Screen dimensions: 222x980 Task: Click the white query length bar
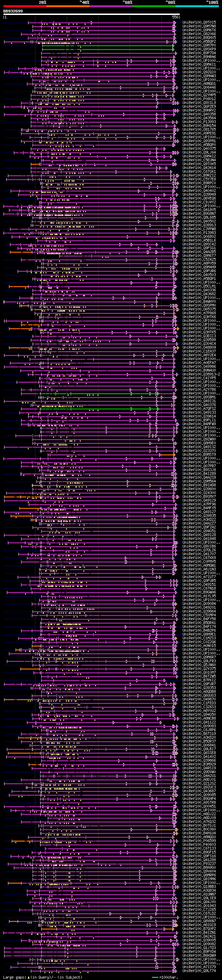pyautogui.click(x=92, y=15)
